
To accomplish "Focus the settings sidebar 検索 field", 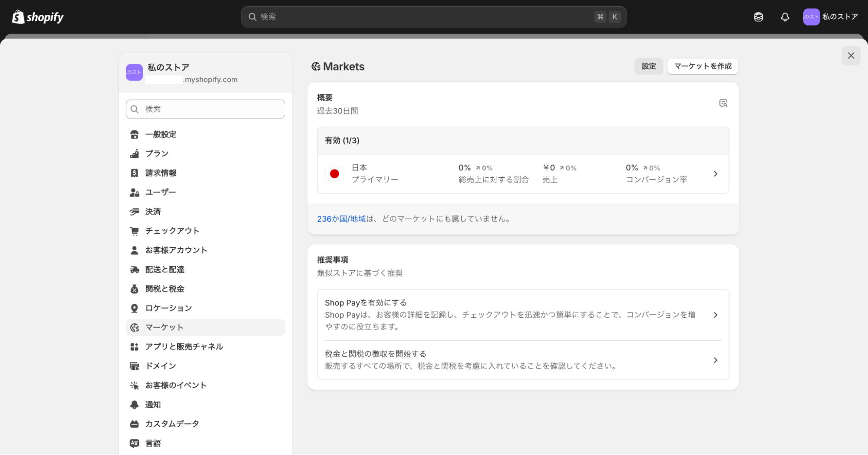I will pyautogui.click(x=205, y=109).
